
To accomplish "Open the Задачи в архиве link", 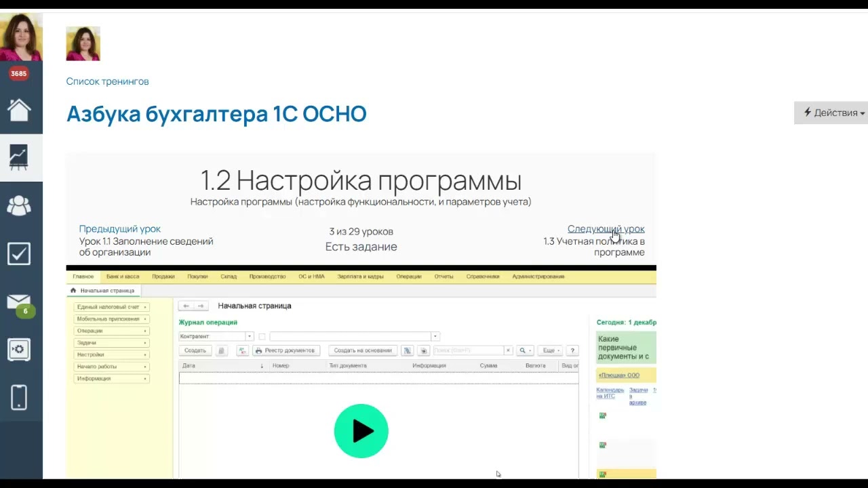I will pos(638,396).
